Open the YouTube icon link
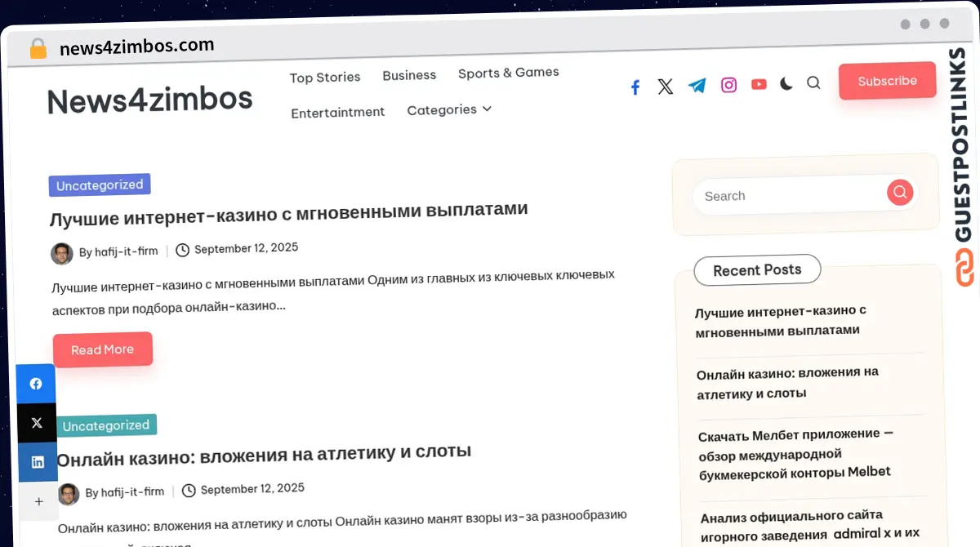 (759, 84)
